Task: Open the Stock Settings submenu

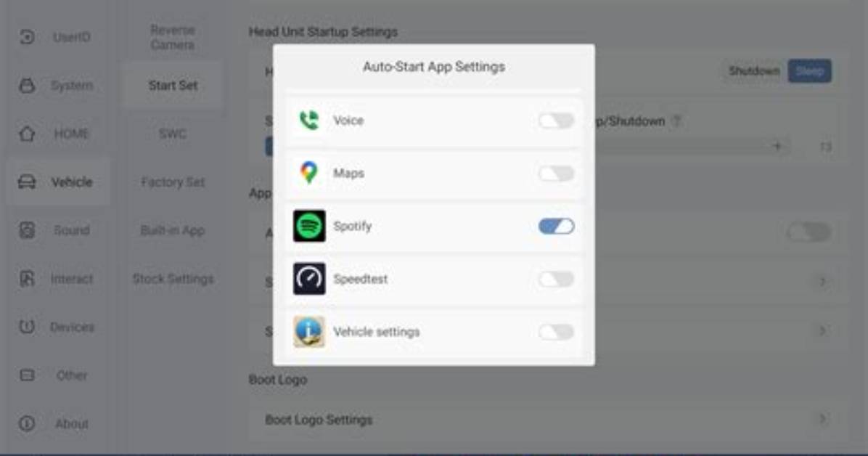Action: (x=173, y=279)
